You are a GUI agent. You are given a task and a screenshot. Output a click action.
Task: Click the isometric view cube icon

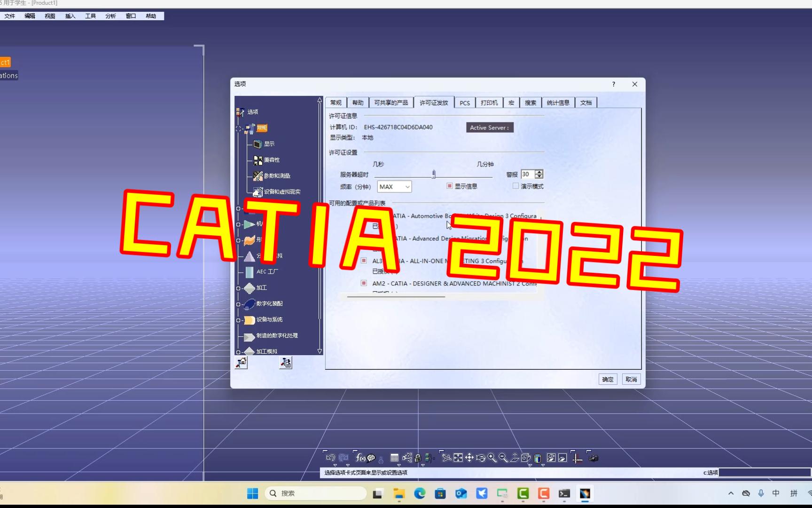(526, 458)
